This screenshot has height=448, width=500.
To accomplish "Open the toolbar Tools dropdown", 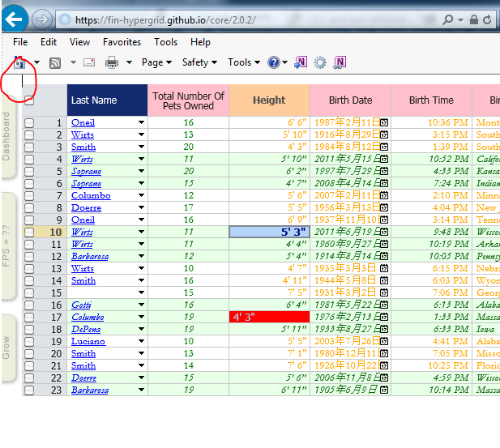I will pos(244,62).
